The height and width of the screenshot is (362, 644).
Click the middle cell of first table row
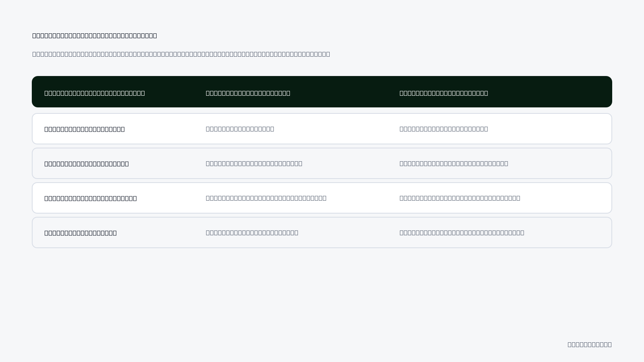240,129
